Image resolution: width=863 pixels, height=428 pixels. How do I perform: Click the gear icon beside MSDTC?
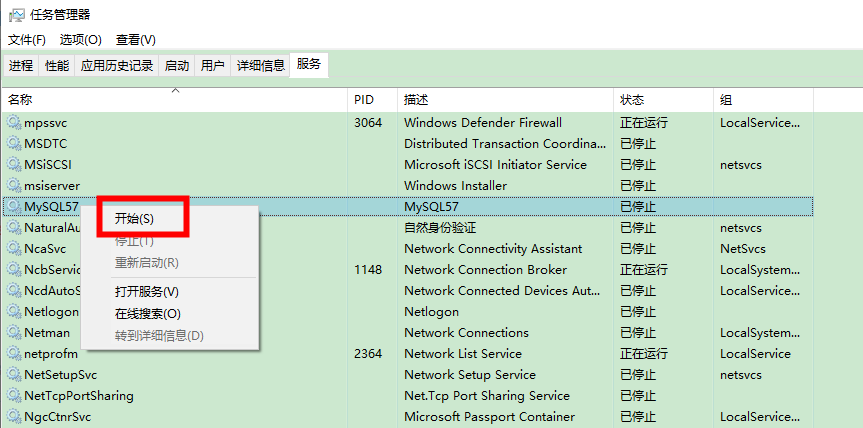coord(14,143)
